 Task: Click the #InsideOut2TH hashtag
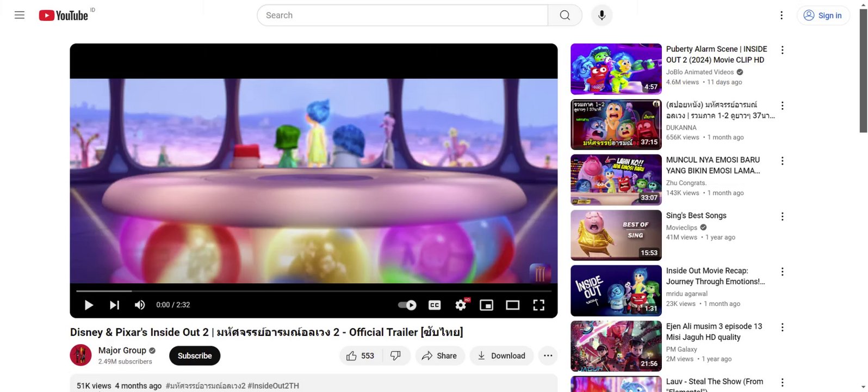(273, 385)
